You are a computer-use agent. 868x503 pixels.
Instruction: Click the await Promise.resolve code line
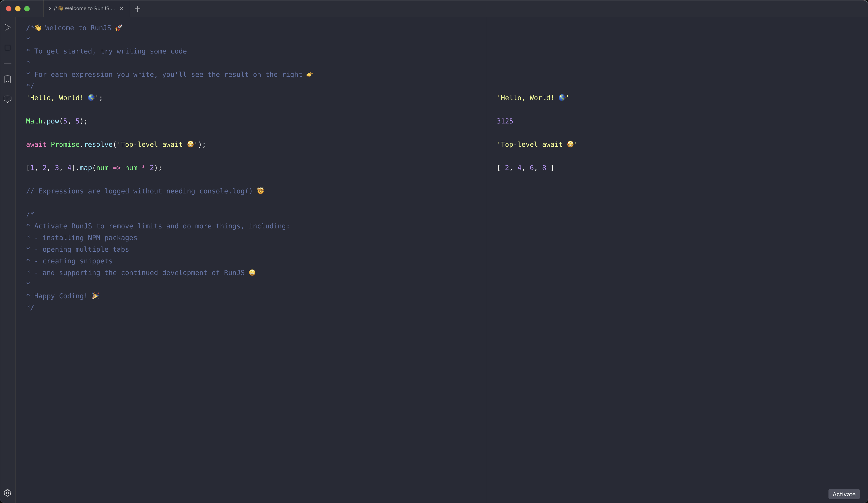116,144
